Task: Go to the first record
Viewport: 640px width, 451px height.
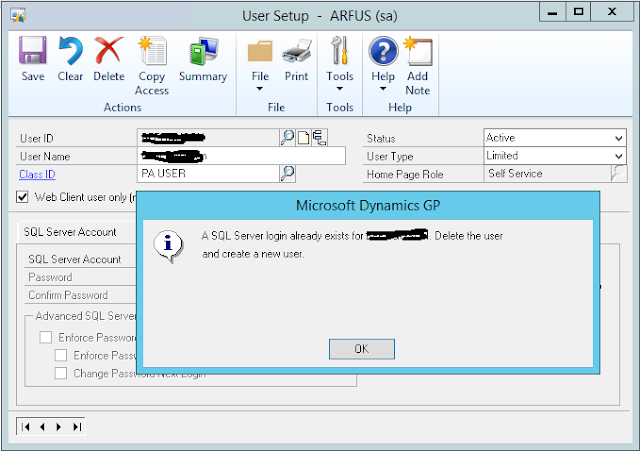Action: [26, 427]
